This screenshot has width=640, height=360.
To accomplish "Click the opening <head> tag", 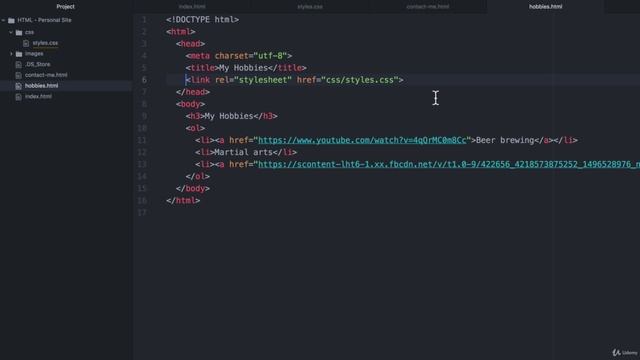I will click(x=190, y=44).
